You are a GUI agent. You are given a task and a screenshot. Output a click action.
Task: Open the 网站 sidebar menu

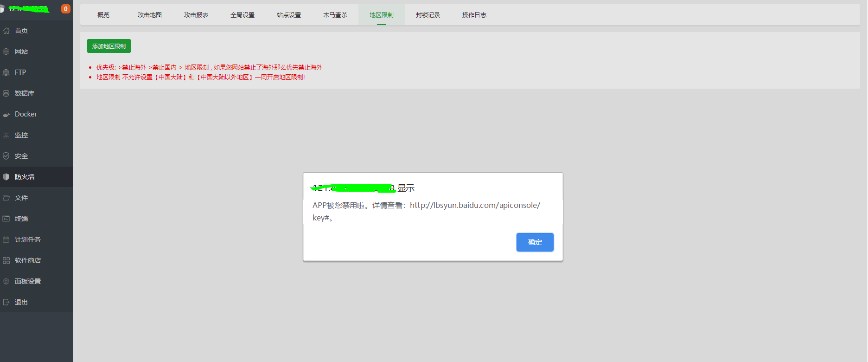coord(37,52)
